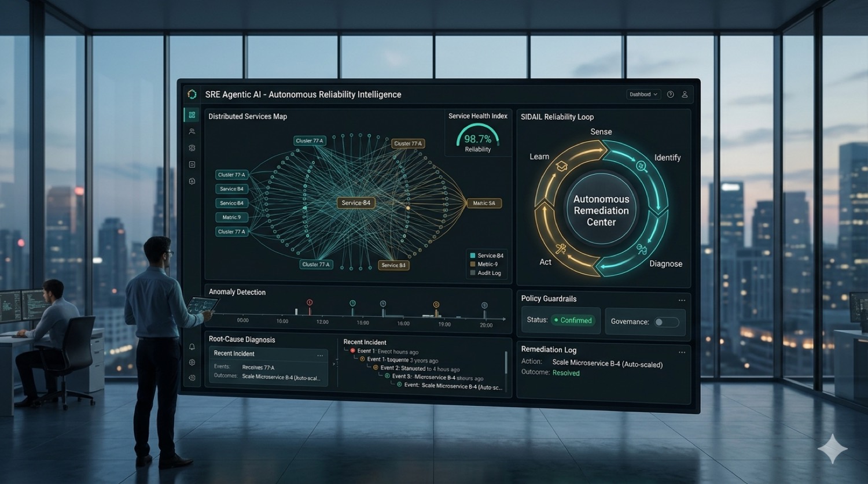Select the teal anomaly marker before 15:00

[x=352, y=303]
